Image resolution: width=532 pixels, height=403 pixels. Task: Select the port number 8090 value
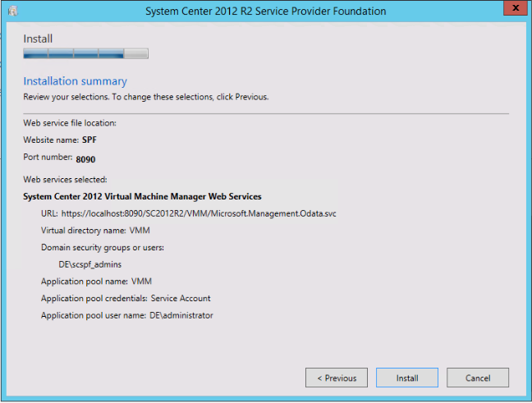(x=86, y=158)
